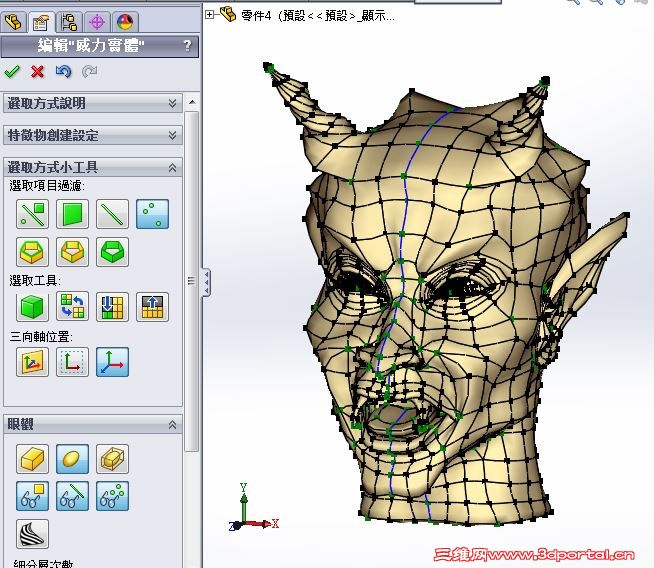Select the blue-highlighted triad axis option
The height and width of the screenshot is (568, 654).
coord(113,362)
